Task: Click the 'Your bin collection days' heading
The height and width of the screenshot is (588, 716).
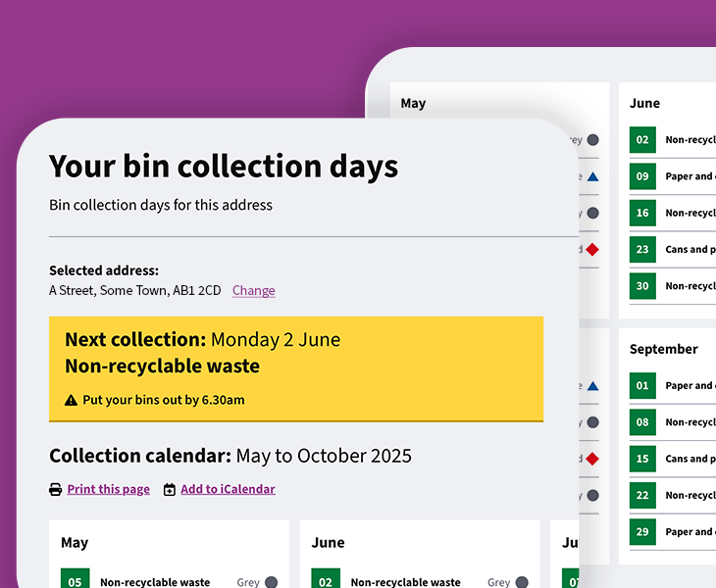Action: click(224, 167)
